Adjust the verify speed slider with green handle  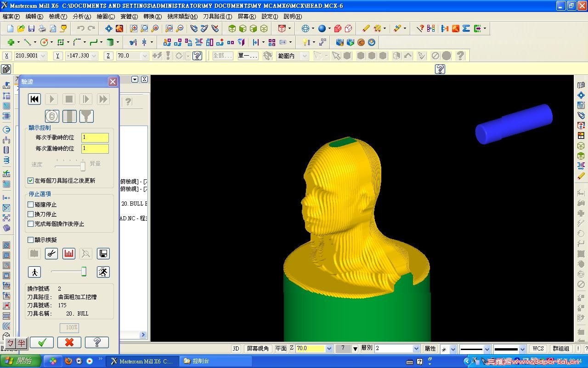click(x=84, y=272)
